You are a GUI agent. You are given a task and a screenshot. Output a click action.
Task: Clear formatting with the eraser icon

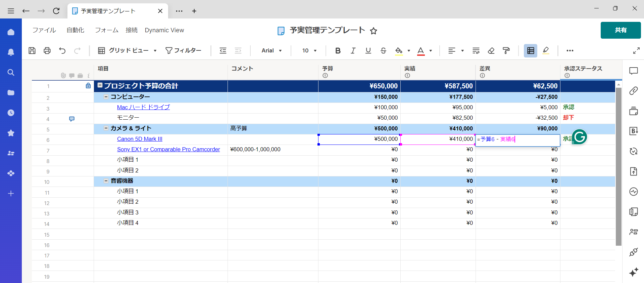[x=491, y=50]
